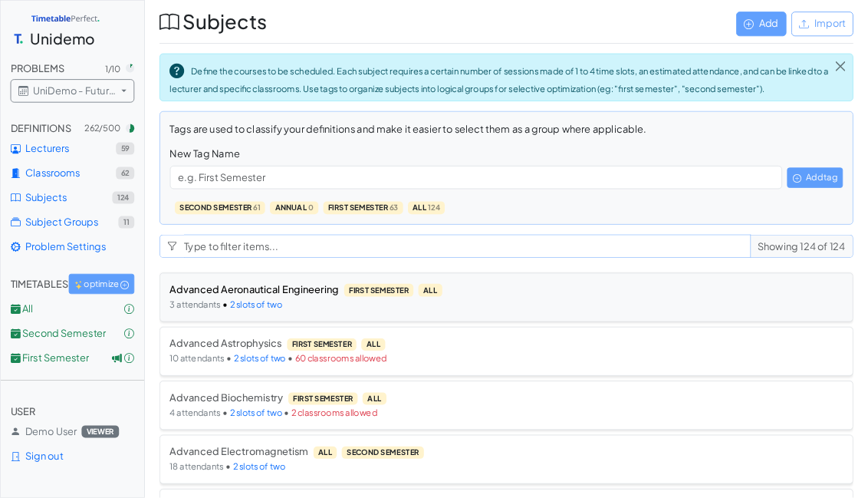Screen dimensions: 868x498
Task: Open Advanced Astrophysics subject
Action: click(506, 351)
